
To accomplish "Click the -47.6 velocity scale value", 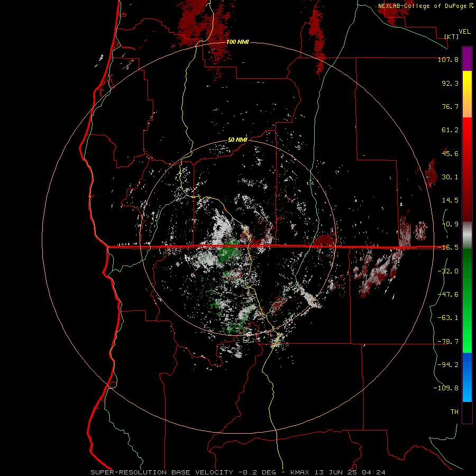I will pyautogui.click(x=448, y=295).
